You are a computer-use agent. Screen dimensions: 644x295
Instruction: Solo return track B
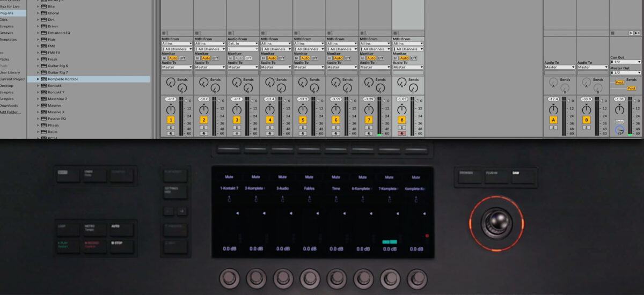[x=587, y=128]
